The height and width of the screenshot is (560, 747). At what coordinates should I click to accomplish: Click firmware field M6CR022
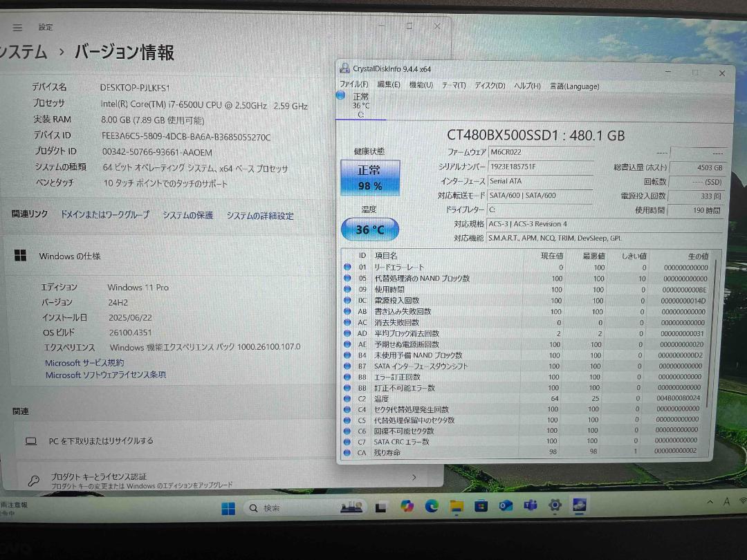541,152
